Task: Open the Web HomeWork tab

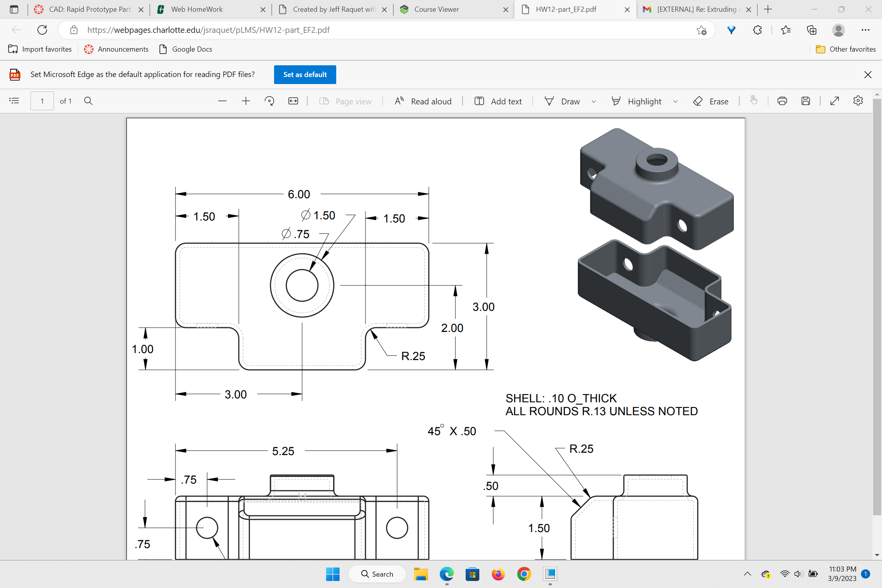Action: coord(197,9)
